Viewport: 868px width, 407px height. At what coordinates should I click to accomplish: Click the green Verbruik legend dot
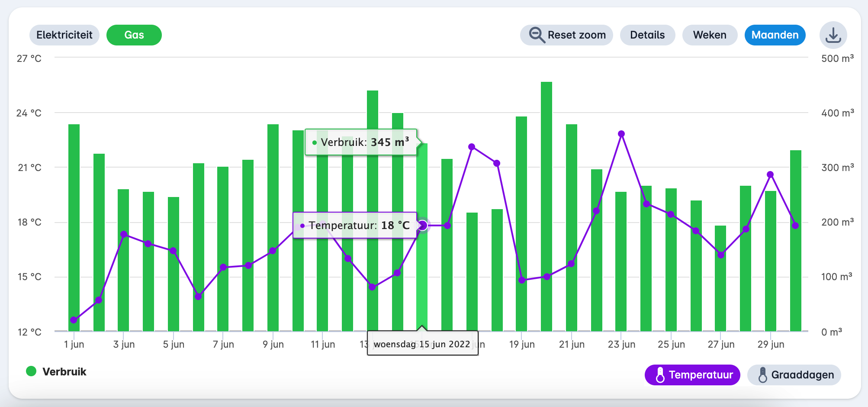(31, 371)
